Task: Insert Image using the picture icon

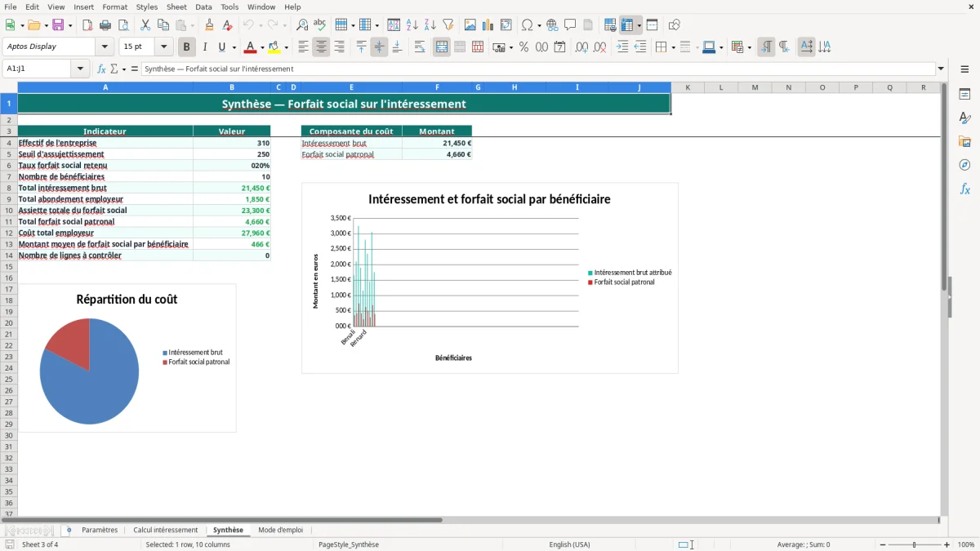Action: [470, 25]
